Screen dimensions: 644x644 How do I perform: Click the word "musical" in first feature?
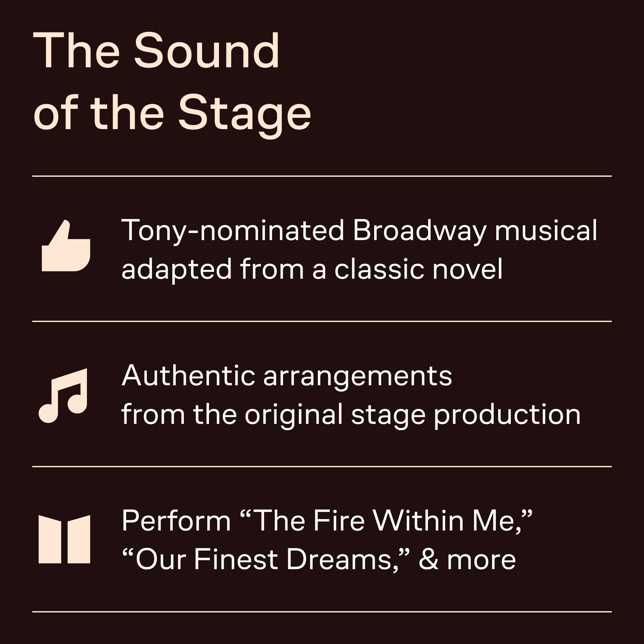[546, 231]
